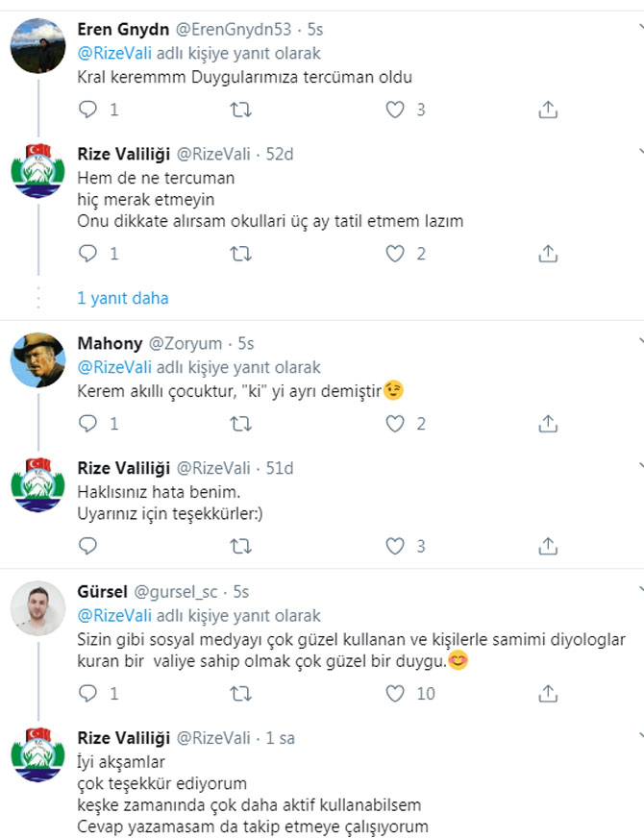
Task: Retweet Gürsel's tweet
Action: tap(242, 693)
